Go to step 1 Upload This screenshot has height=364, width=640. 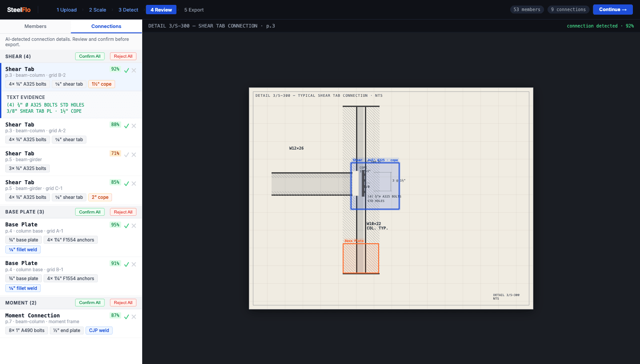click(x=67, y=10)
